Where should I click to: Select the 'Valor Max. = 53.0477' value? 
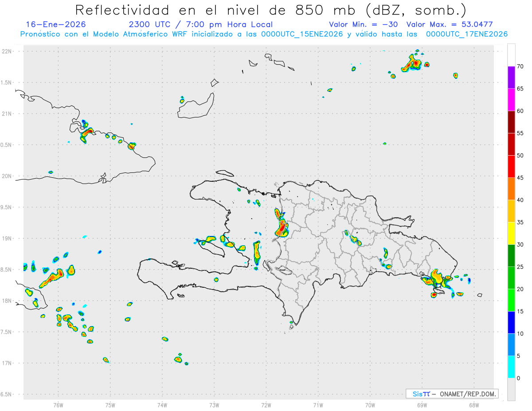[450, 24]
